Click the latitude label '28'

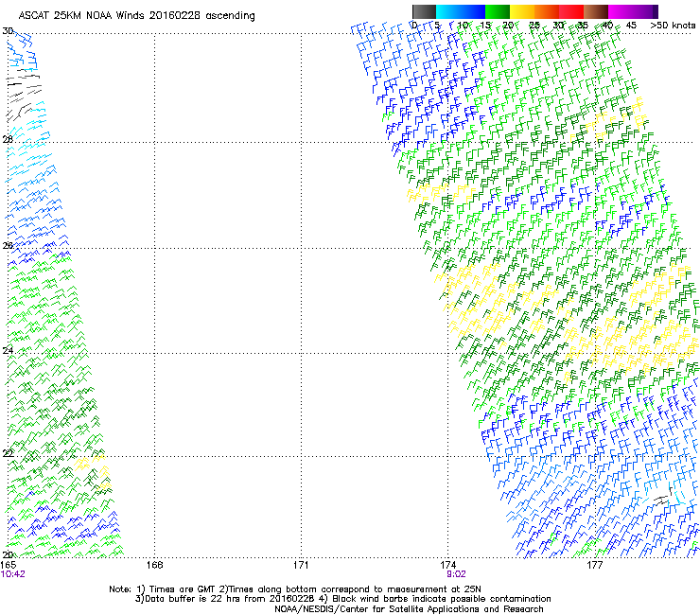[8, 139]
